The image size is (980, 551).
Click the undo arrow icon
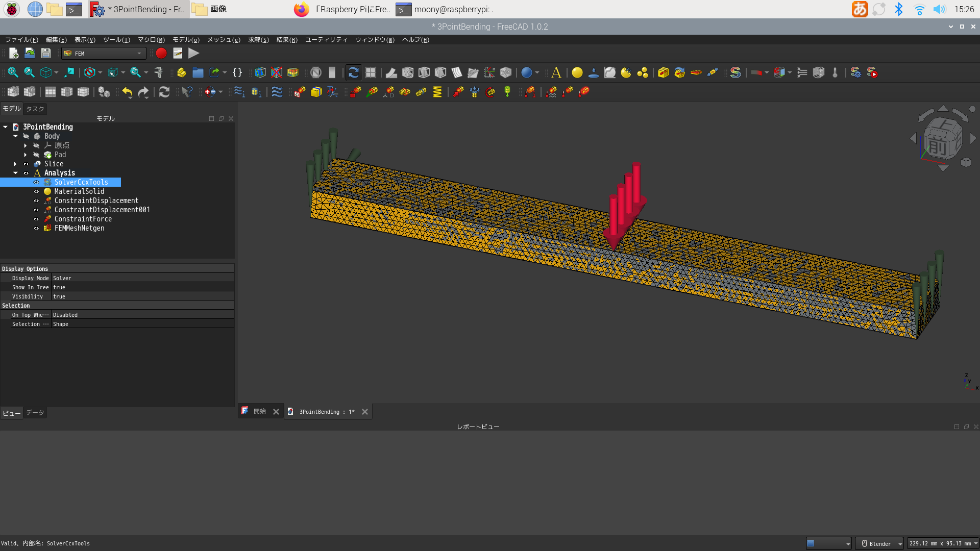point(127,92)
